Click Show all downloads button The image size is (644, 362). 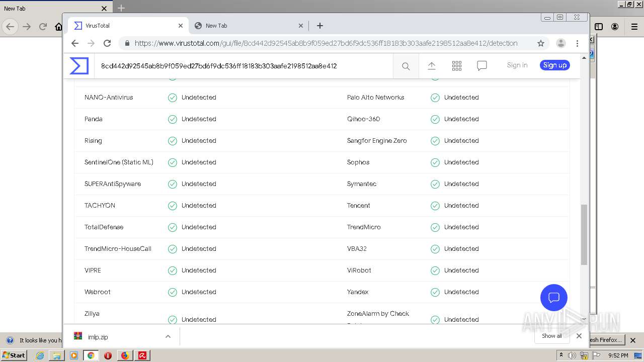tap(552, 336)
